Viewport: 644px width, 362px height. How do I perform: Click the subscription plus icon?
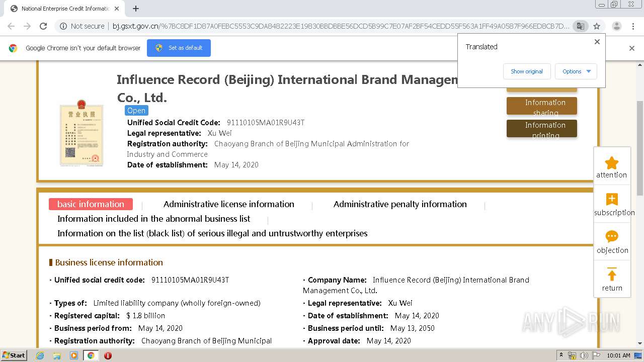[x=612, y=200]
